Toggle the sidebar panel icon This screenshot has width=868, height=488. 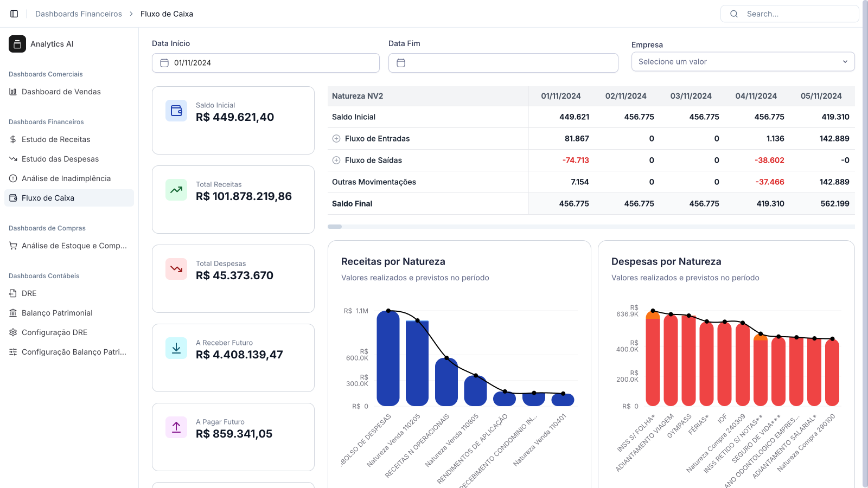[x=14, y=14]
